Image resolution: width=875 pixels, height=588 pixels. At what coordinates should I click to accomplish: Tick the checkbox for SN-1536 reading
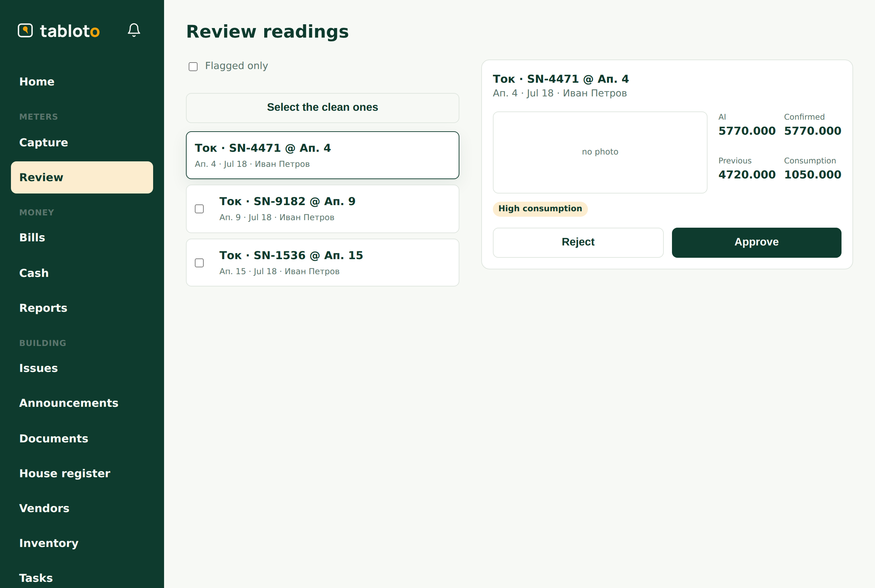[200, 263]
